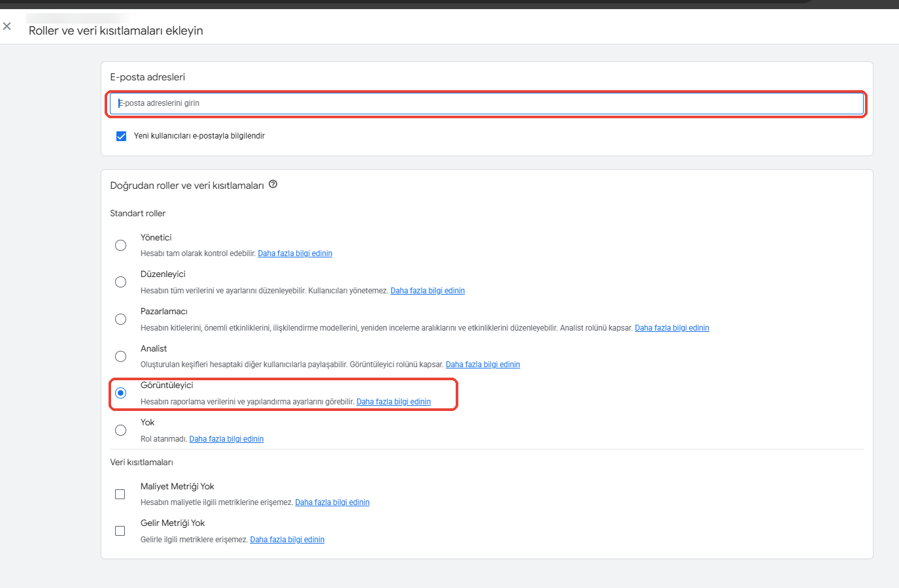
Task: Select the Düzenleyici role radio button
Action: (x=121, y=282)
